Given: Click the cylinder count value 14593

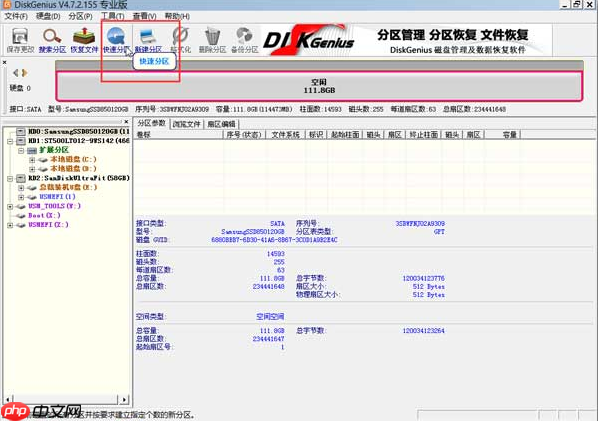Looking at the screenshot, I should pos(275,254).
